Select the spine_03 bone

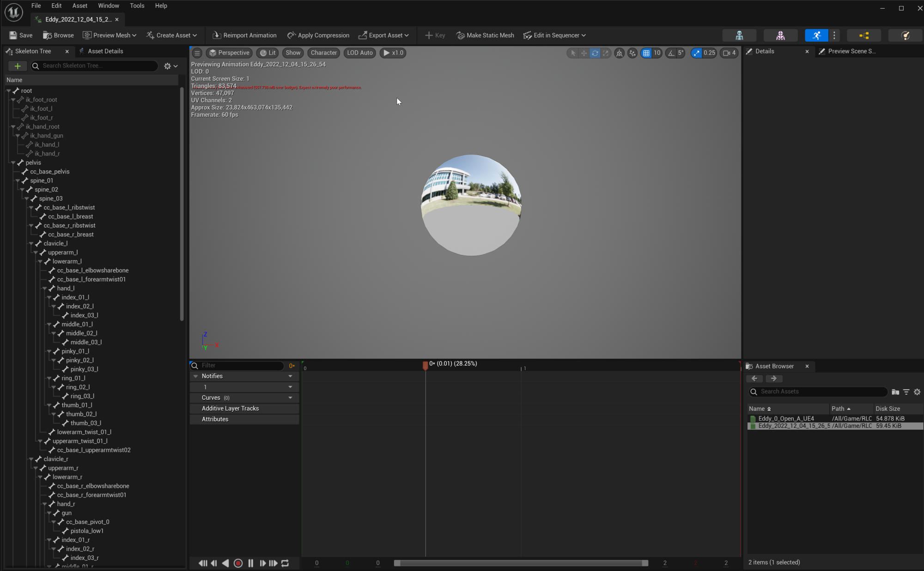tap(51, 198)
